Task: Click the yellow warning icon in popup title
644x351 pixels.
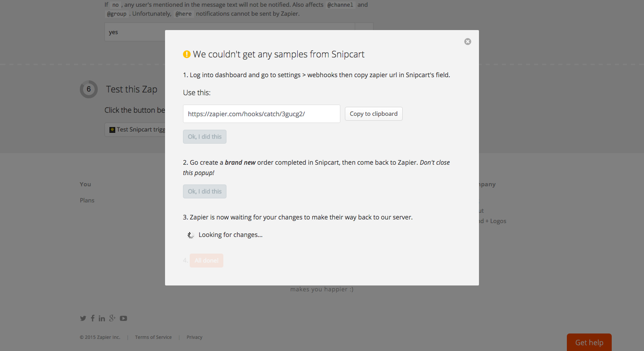Action: [x=187, y=54]
